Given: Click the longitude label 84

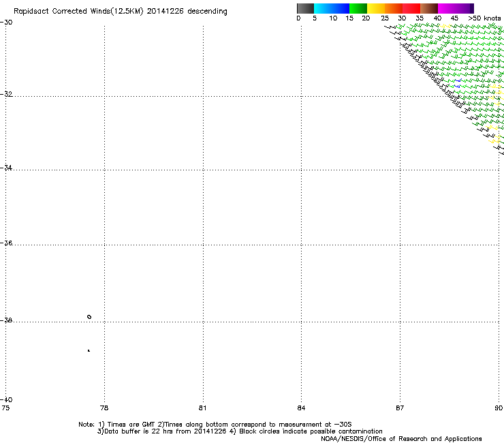Looking at the screenshot, I should tap(301, 408).
